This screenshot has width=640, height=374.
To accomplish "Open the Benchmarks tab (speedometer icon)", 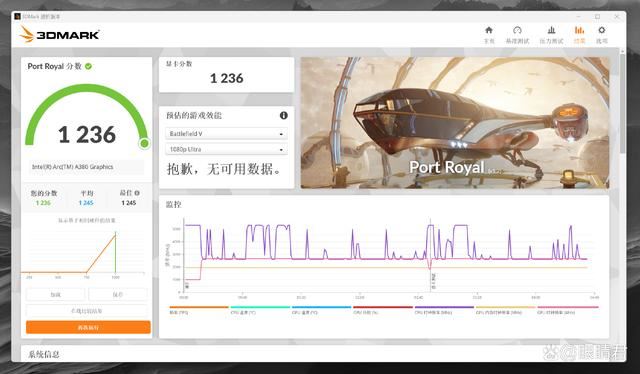I will [x=517, y=35].
